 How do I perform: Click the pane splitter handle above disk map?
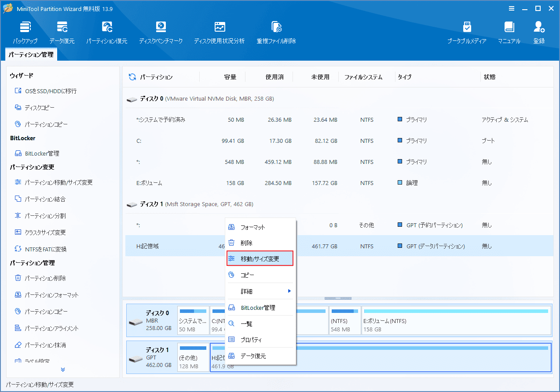point(338,298)
